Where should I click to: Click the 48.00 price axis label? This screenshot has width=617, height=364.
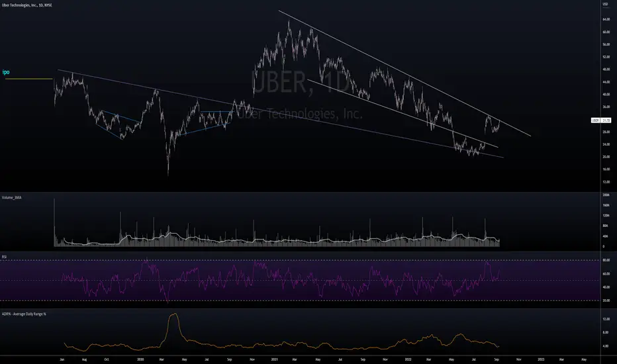tap(606, 69)
